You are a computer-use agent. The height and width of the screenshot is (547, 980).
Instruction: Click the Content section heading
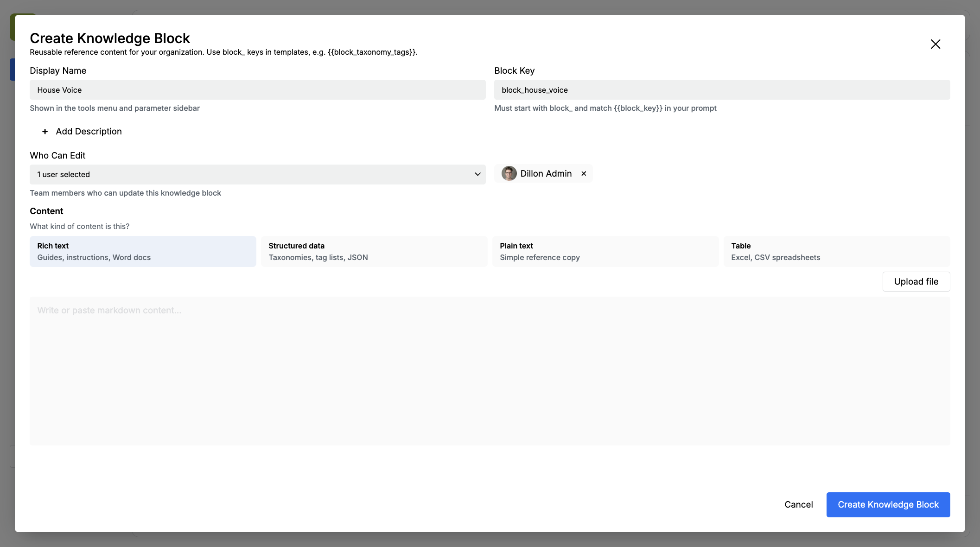46,211
